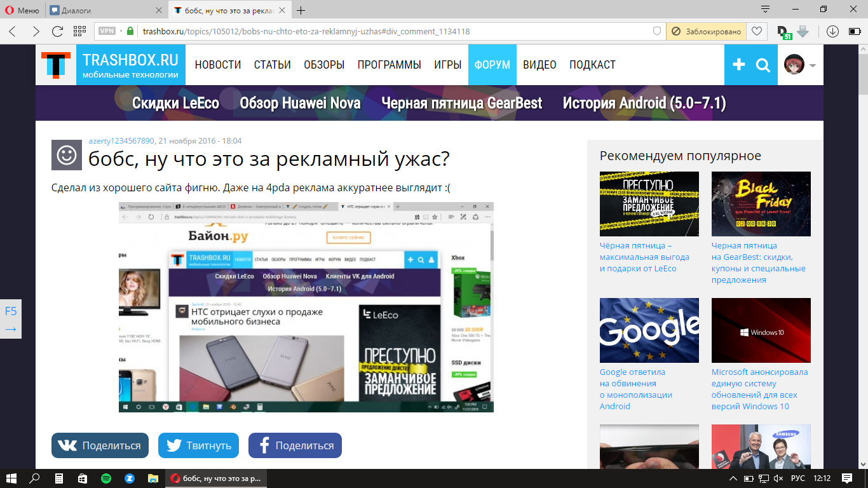Reload the page with the refresh icon
The image size is (868, 488).
[x=57, y=31]
